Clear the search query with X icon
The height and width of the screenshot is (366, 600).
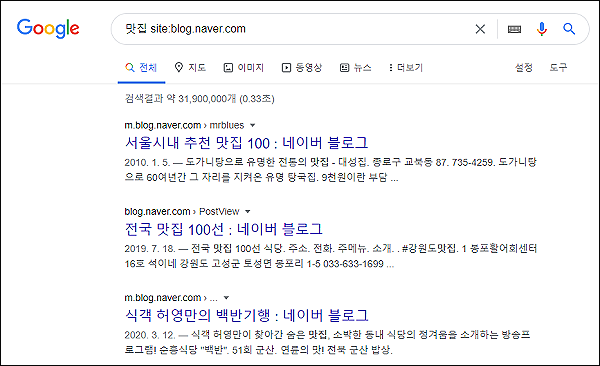(x=480, y=29)
